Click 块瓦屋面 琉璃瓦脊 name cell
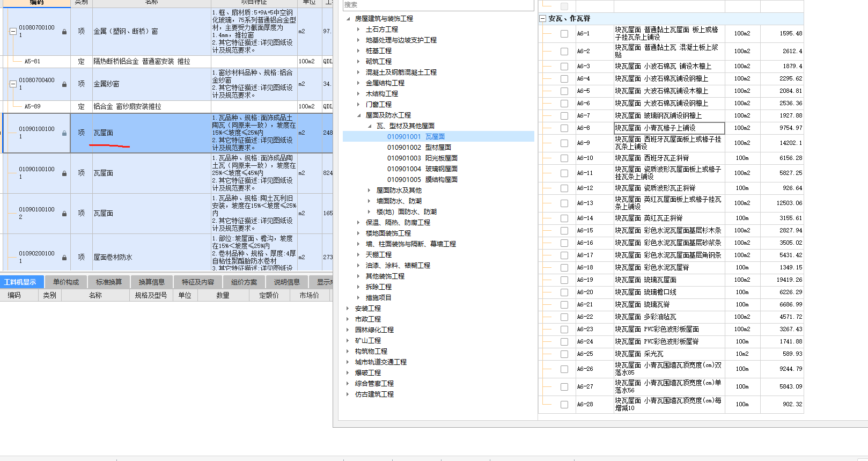 669,305
